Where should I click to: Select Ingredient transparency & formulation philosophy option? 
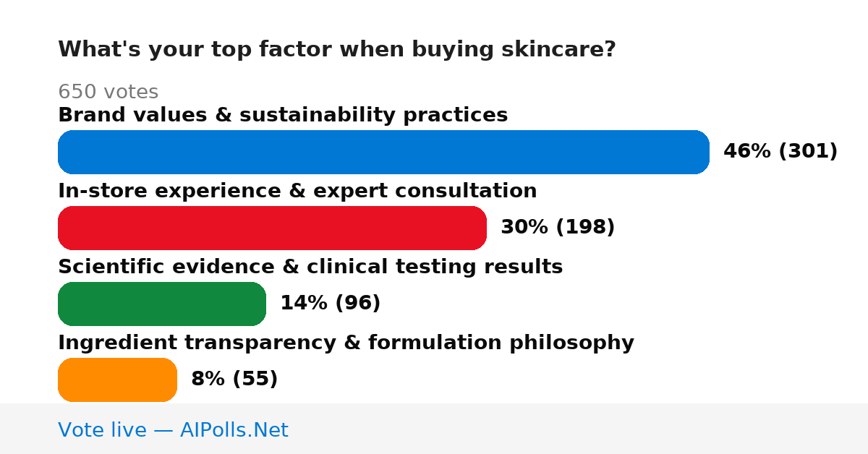tap(346, 343)
